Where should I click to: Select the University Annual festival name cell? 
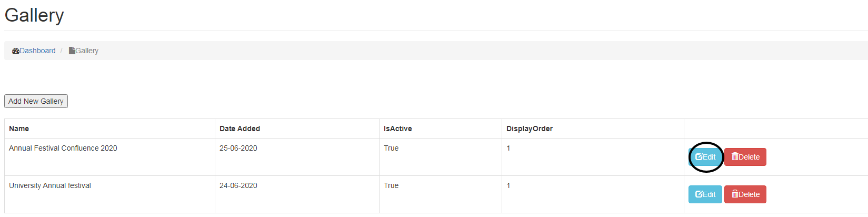(50, 186)
